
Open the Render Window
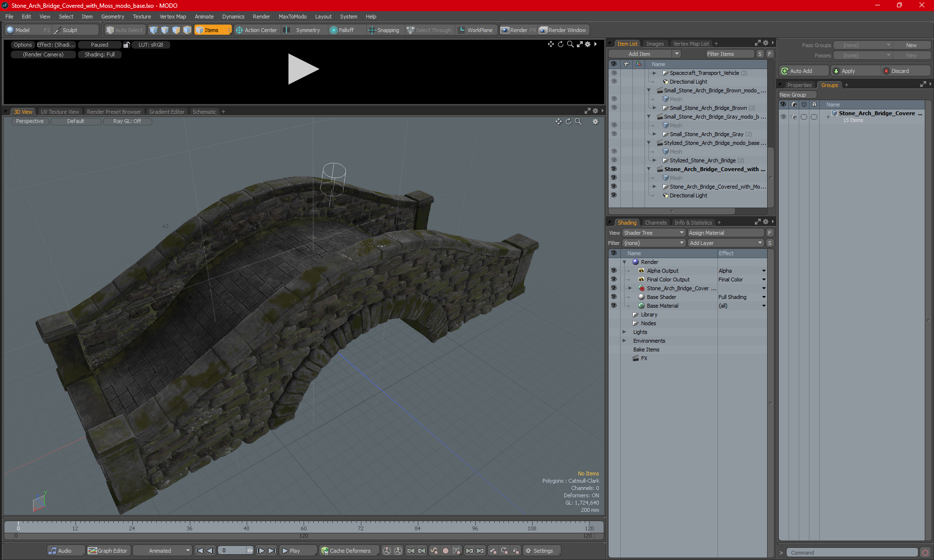(562, 30)
